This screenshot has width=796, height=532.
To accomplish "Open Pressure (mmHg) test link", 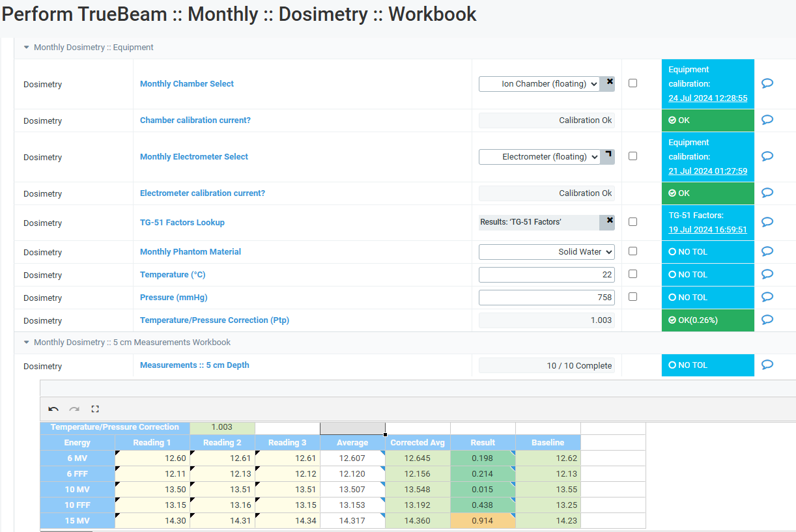I will pos(174,297).
